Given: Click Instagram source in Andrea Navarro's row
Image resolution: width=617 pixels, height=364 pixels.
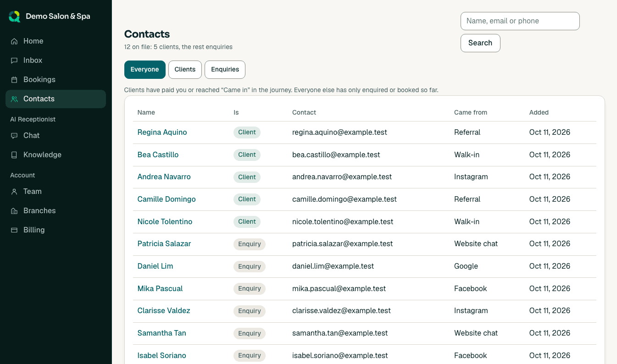Looking at the screenshot, I should [x=471, y=177].
